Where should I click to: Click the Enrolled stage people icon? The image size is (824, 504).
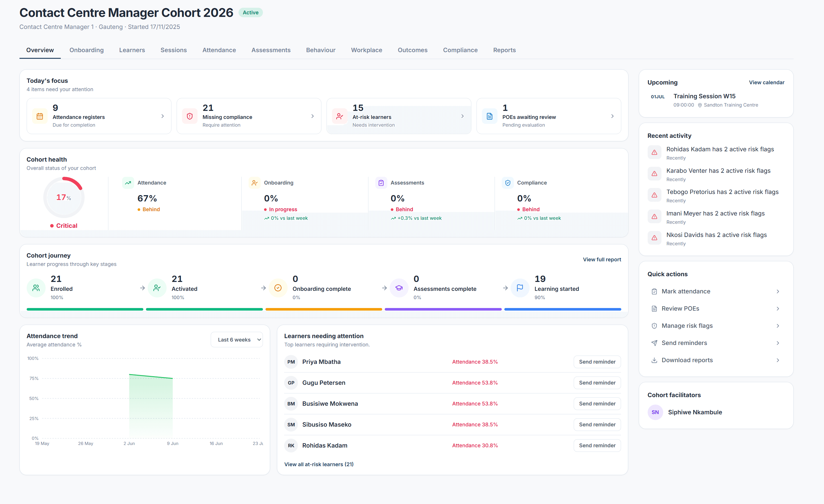[x=36, y=288]
